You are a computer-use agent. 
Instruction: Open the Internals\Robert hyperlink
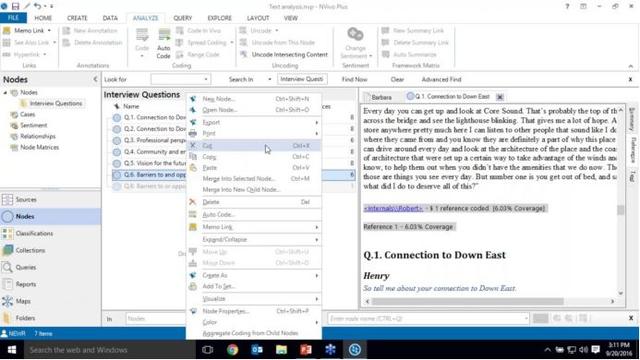(x=393, y=208)
